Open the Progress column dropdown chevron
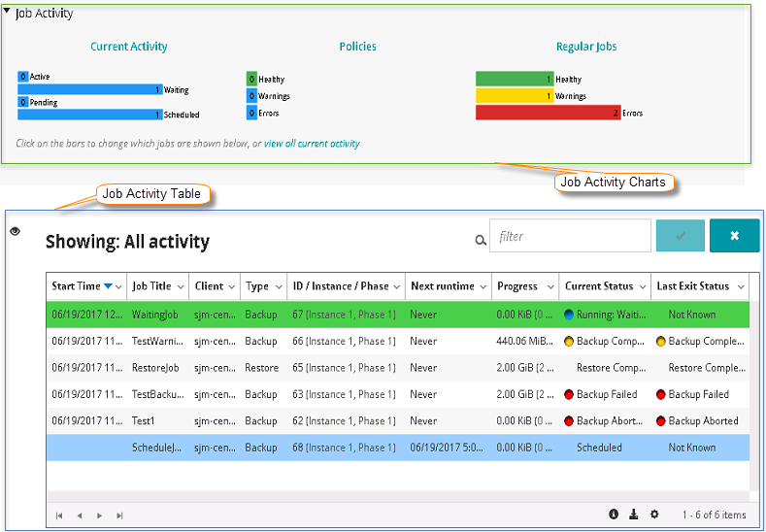 (x=550, y=287)
